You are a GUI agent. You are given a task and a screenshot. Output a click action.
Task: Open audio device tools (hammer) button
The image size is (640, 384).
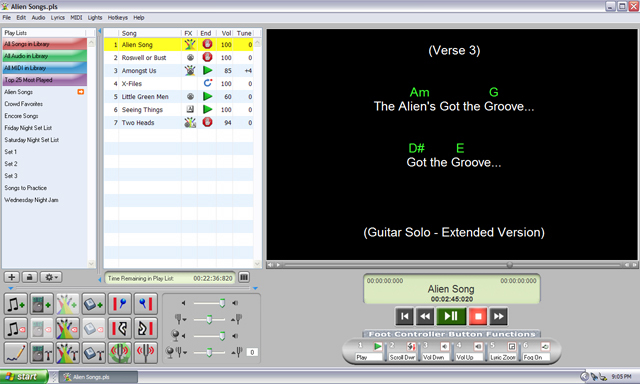click(x=42, y=353)
